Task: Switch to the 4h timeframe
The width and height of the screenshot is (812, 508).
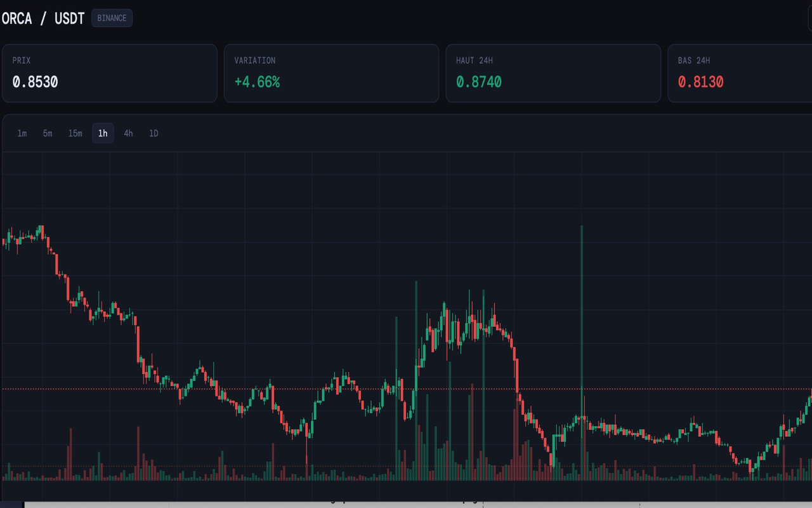Action: point(128,133)
